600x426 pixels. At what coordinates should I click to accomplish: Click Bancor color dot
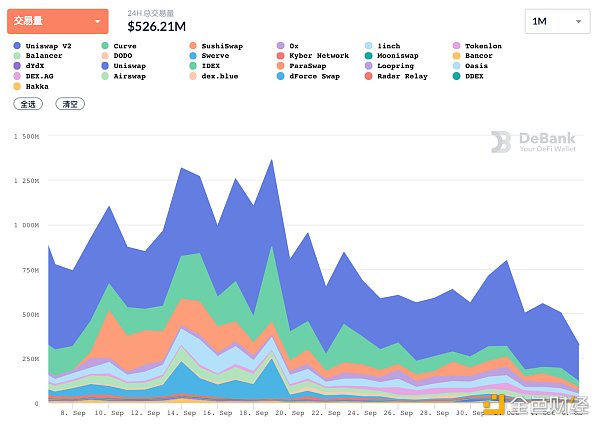(x=456, y=55)
